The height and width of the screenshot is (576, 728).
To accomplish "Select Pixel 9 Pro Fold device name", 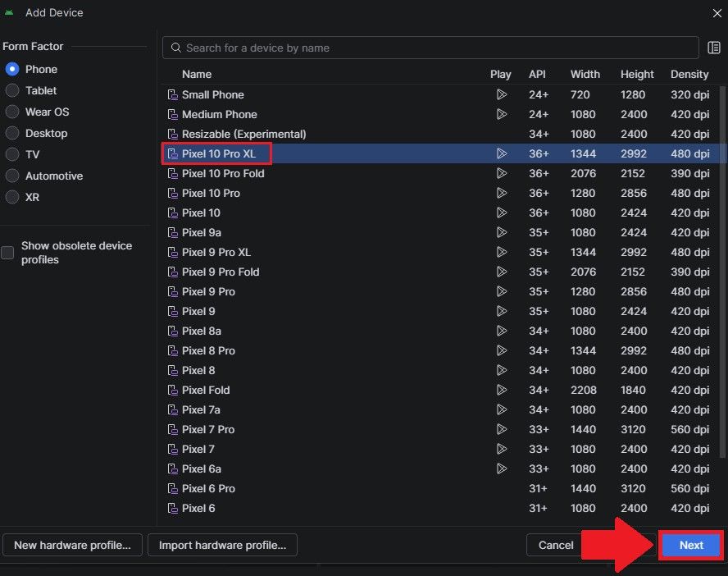I will (x=221, y=272).
